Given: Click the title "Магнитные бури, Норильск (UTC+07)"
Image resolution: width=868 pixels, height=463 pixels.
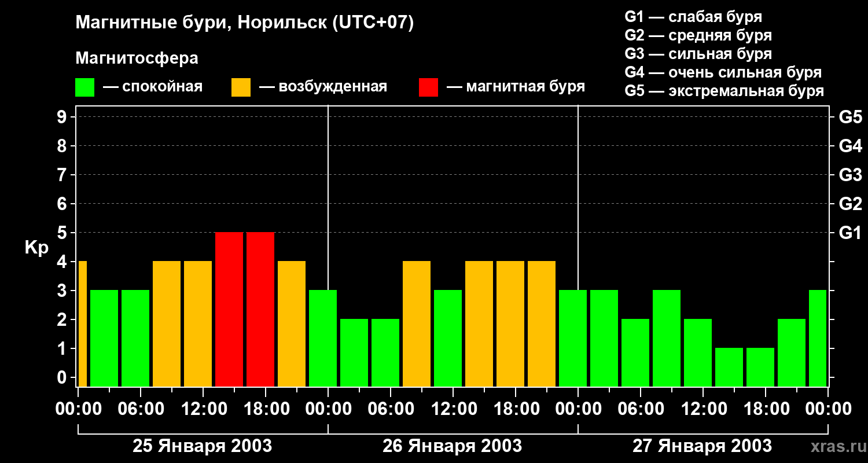Looking at the screenshot, I should point(245,23).
